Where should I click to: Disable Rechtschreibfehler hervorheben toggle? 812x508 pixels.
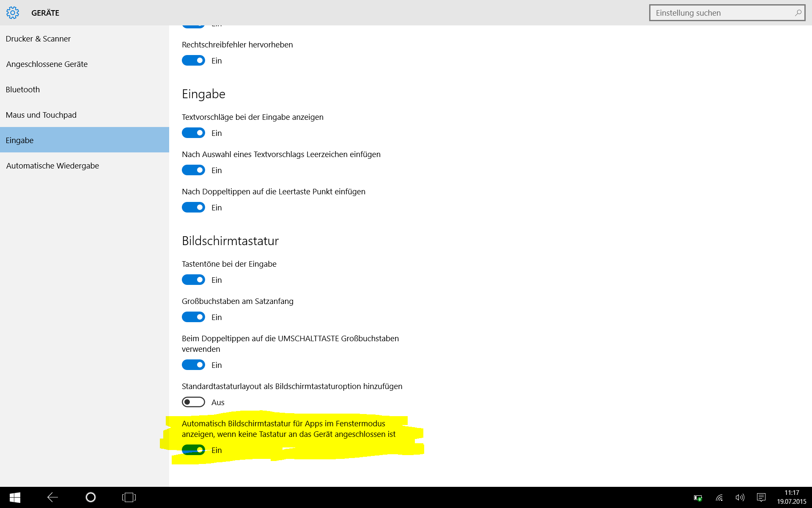[193, 61]
